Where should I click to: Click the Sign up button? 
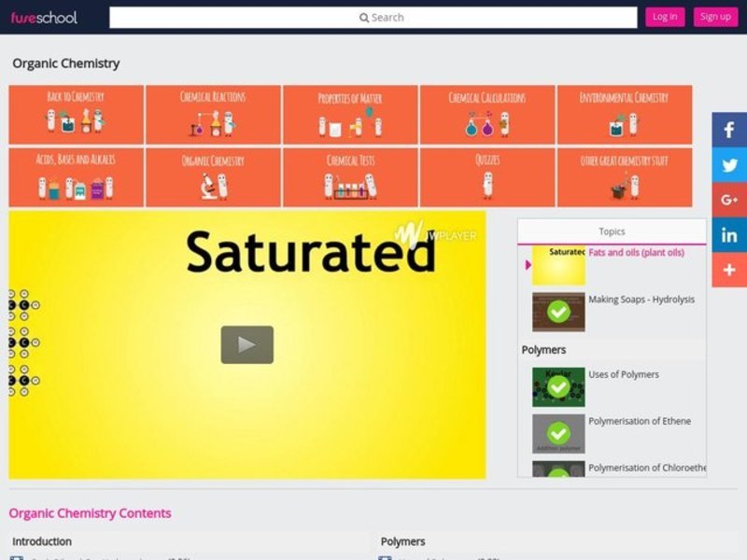(715, 17)
